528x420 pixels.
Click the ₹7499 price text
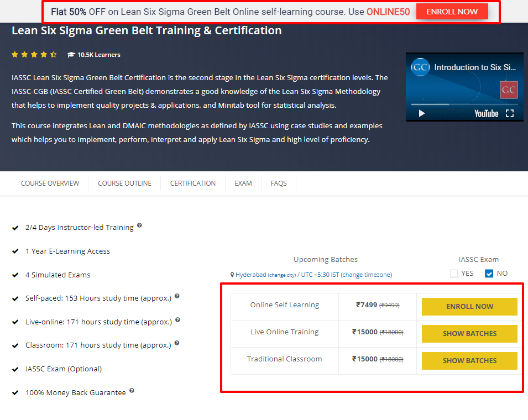[x=367, y=305]
